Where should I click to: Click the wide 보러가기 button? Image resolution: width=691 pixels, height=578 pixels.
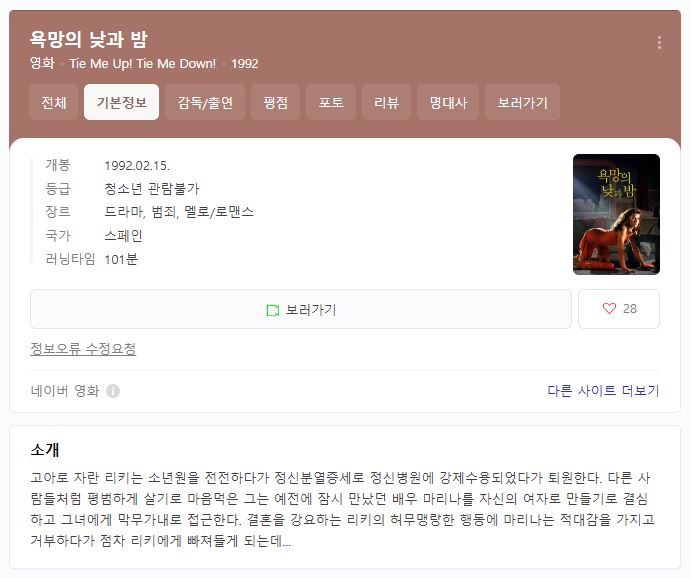pyautogui.click(x=301, y=309)
